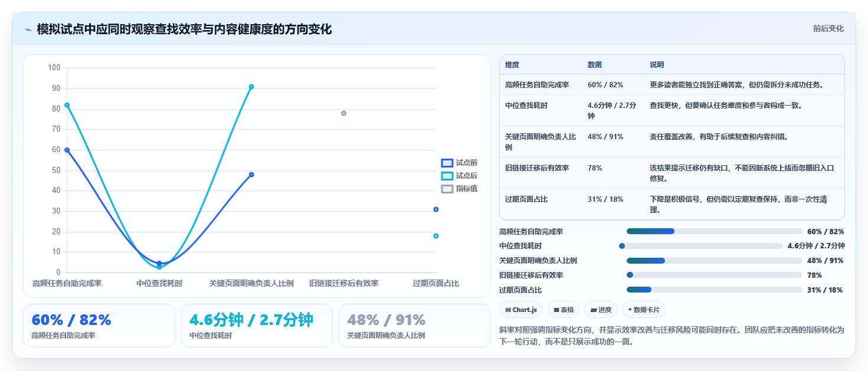Open the 60% / 82% data card
The image size is (868, 371).
click(x=99, y=326)
